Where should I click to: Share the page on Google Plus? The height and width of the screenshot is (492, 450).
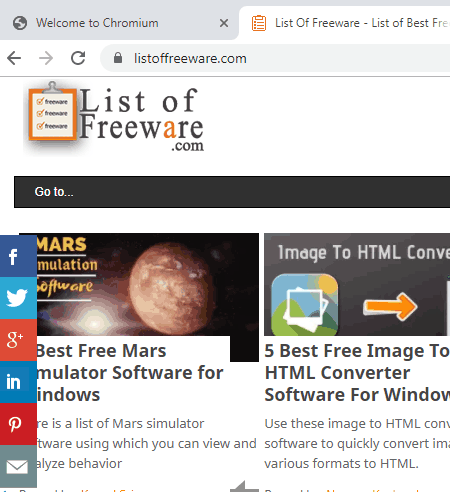click(18, 340)
